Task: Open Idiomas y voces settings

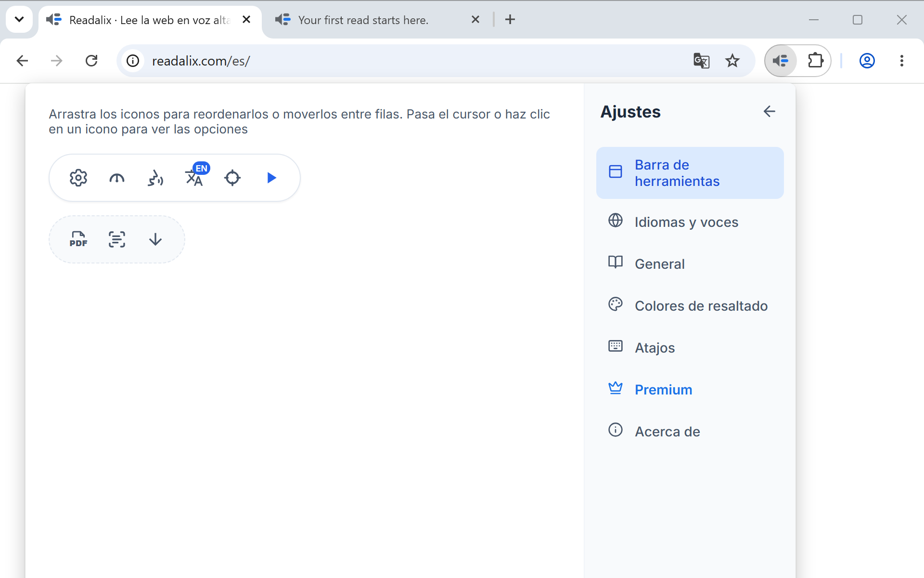Action: tap(690, 222)
